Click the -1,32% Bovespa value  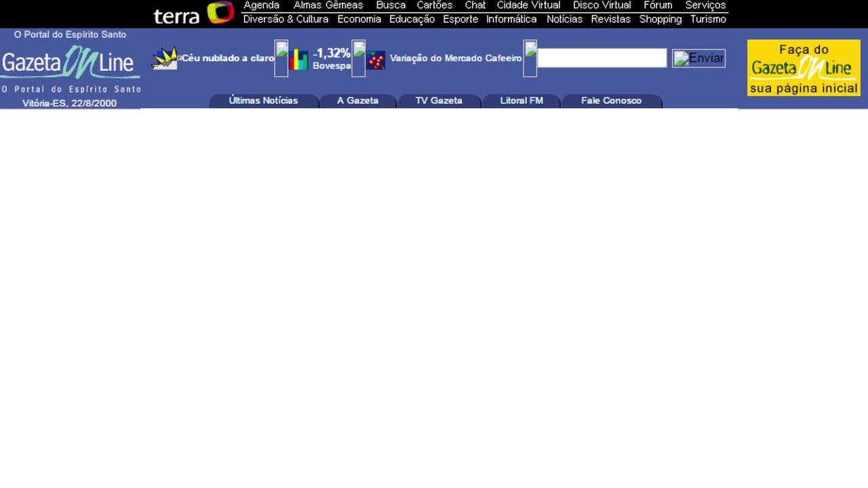[x=332, y=53]
